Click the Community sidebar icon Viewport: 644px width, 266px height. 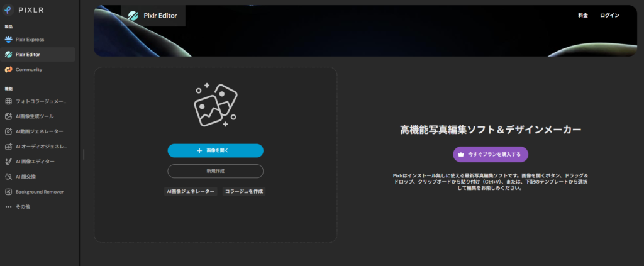pos(8,70)
